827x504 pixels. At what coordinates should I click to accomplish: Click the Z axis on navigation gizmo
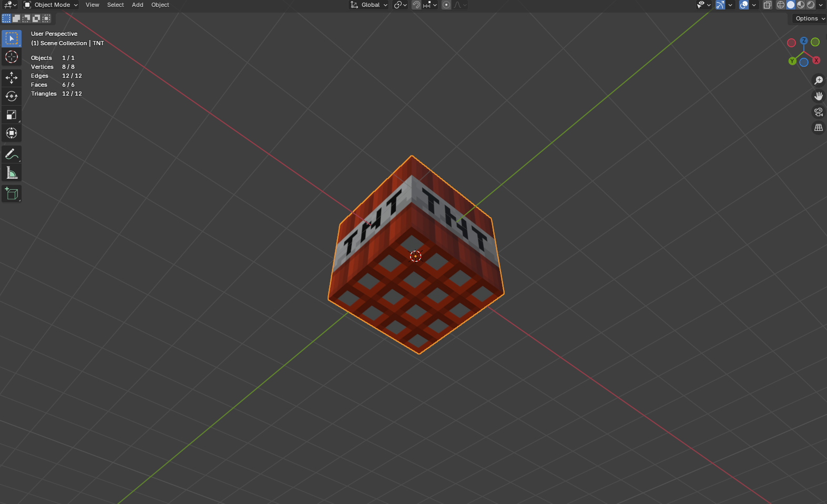804,40
